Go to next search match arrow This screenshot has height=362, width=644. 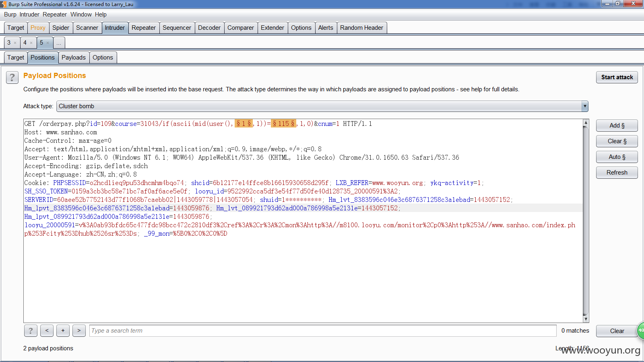[x=79, y=331]
